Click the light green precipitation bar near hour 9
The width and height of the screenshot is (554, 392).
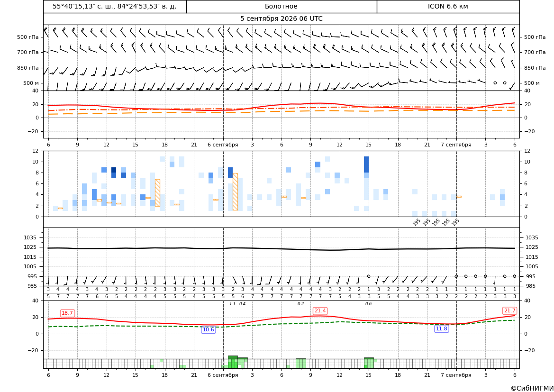[300, 364]
